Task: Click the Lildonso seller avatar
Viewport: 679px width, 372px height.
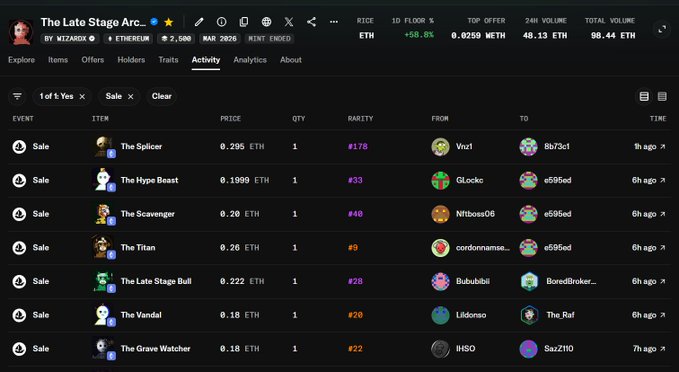Action: click(x=440, y=315)
